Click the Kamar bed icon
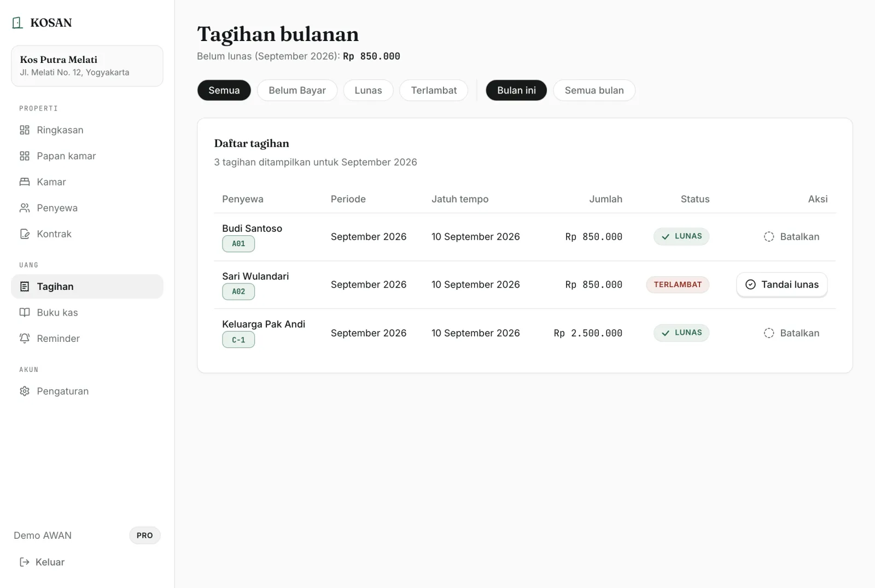The height and width of the screenshot is (588, 875). click(x=25, y=182)
